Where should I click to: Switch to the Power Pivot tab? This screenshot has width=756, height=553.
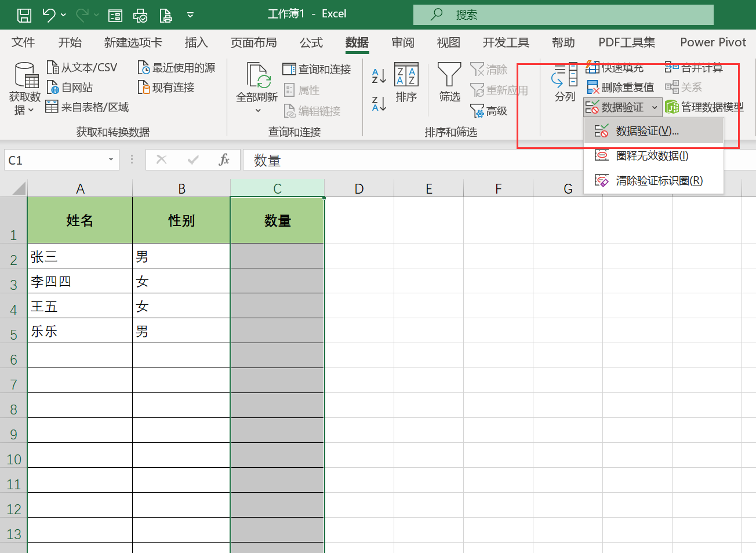713,42
